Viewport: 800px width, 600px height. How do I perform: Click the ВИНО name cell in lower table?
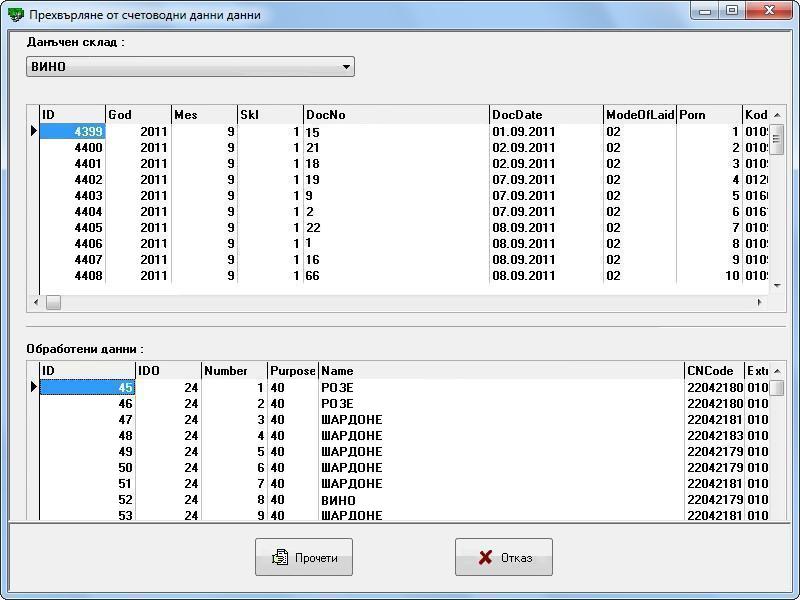click(501, 499)
